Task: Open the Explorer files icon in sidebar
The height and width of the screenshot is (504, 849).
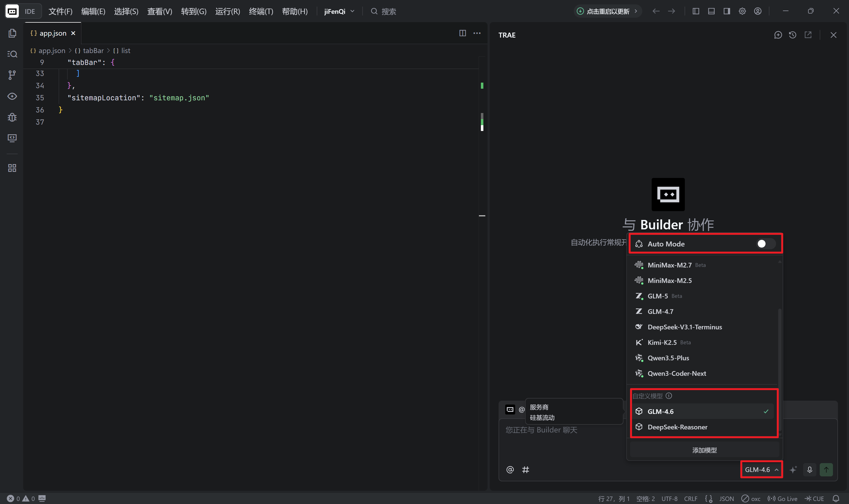Action: tap(12, 33)
